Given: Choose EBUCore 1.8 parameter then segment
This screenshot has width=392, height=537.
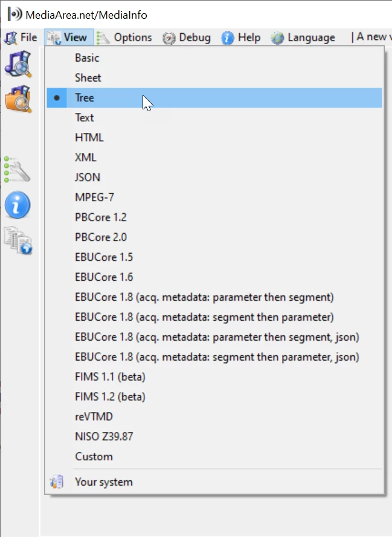Looking at the screenshot, I should [214, 297].
